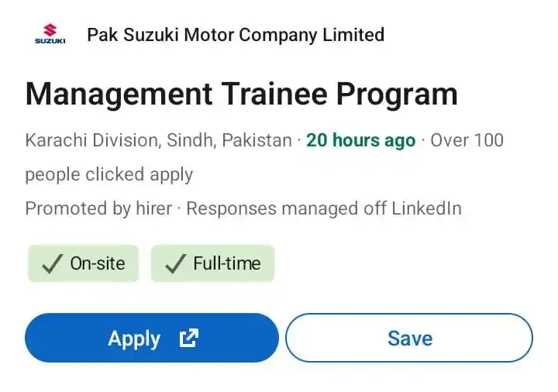This screenshot has height=392, width=558.
Task: Click the external link icon on Apply
Action: tap(188, 338)
